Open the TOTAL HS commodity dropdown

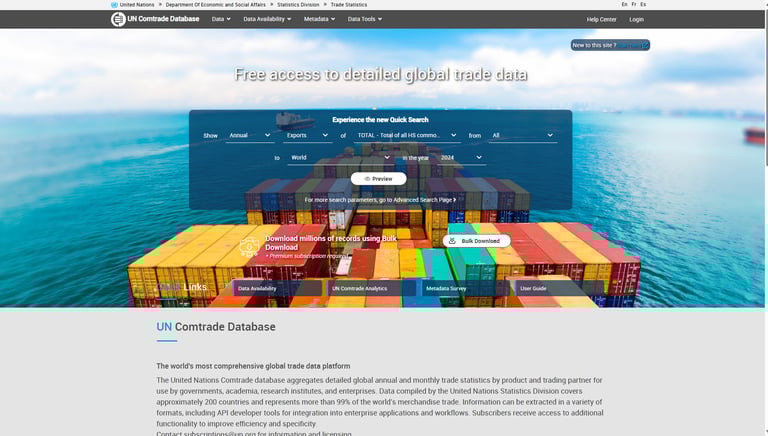click(x=407, y=136)
